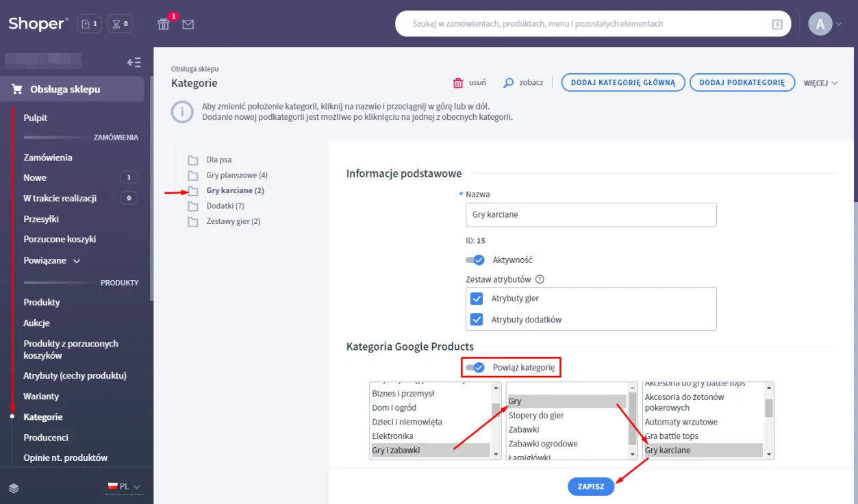Viewport: 858px width, 504px height.
Task: Collapse the sidebar with arrow icon
Action: (134, 62)
